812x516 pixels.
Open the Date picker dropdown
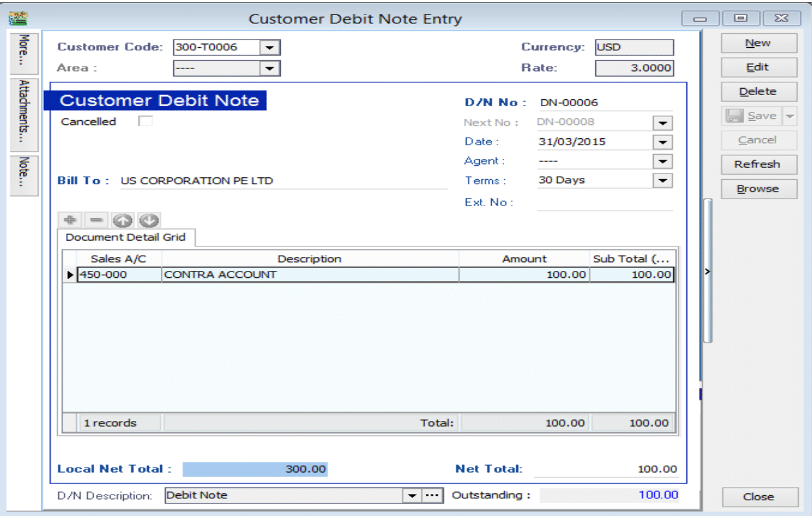point(663,142)
